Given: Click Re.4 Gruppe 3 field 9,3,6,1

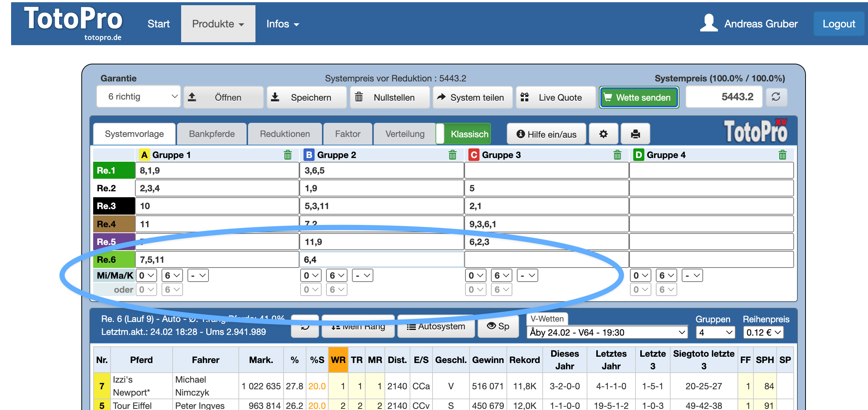Looking at the screenshot, I should pyautogui.click(x=546, y=224).
